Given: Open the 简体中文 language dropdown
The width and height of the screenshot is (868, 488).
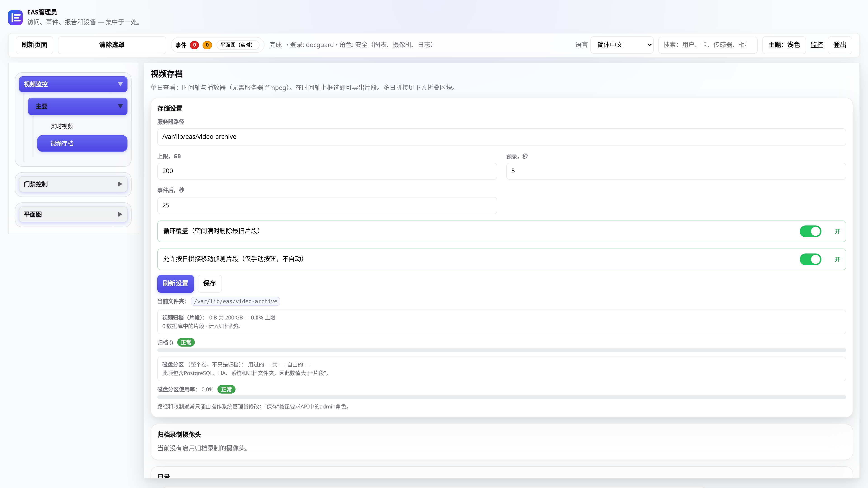Looking at the screenshot, I should pyautogui.click(x=622, y=45).
